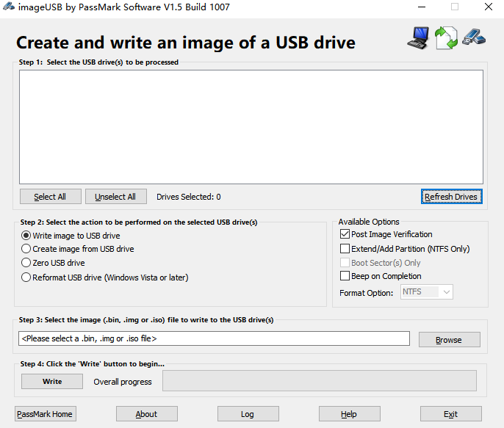Enable Extend/Add Partition (NTFS Only)

345,249
